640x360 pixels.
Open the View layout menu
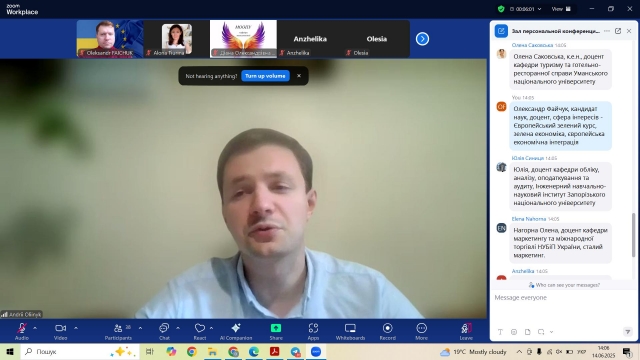click(x=561, y=9)
